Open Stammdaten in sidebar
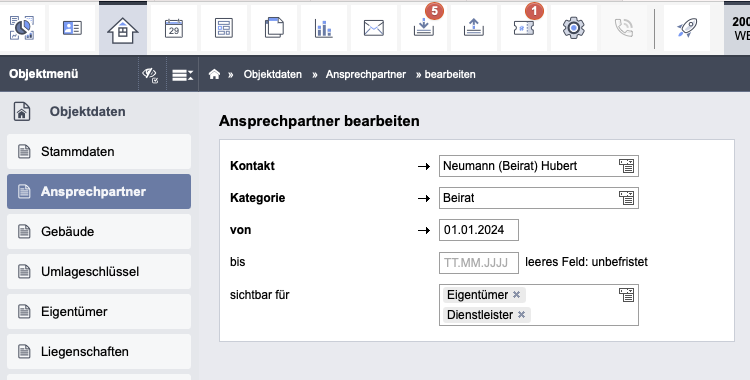Screen dimensions: 750x380 (99, 152)
